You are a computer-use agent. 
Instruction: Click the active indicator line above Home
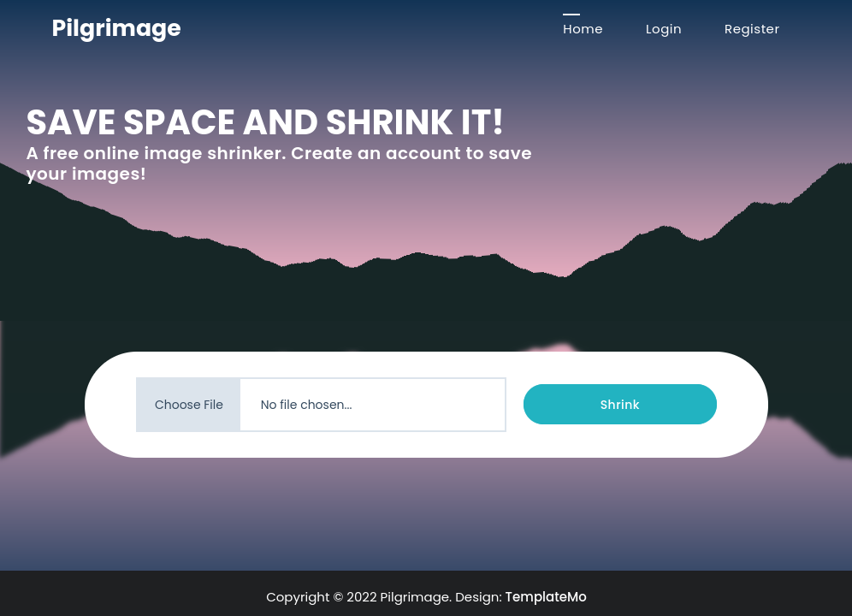tap(571, 15)
